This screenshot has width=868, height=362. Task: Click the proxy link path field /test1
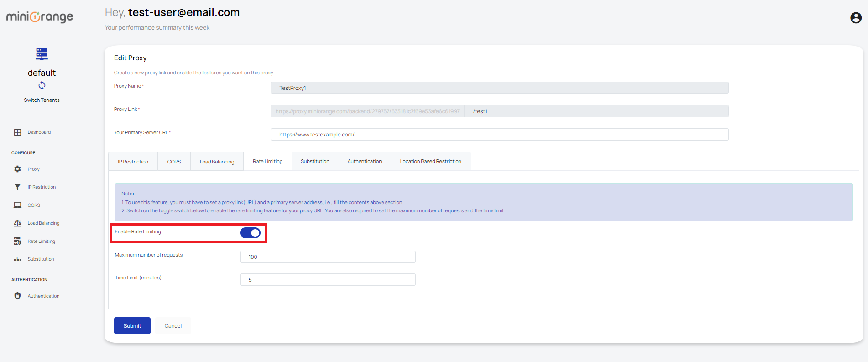point(596,111)
